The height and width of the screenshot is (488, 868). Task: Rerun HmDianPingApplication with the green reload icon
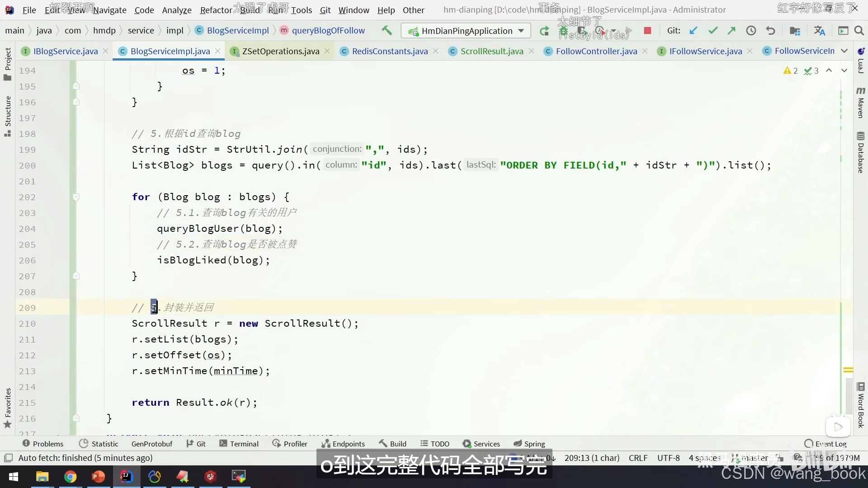[x=544, y=31]
